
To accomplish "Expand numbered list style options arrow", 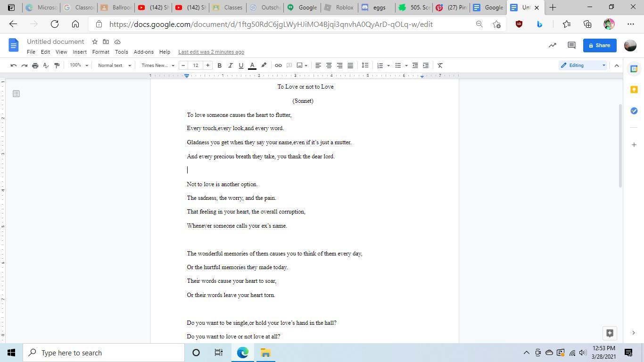I will pyautogui.click(x=388, y=66).
